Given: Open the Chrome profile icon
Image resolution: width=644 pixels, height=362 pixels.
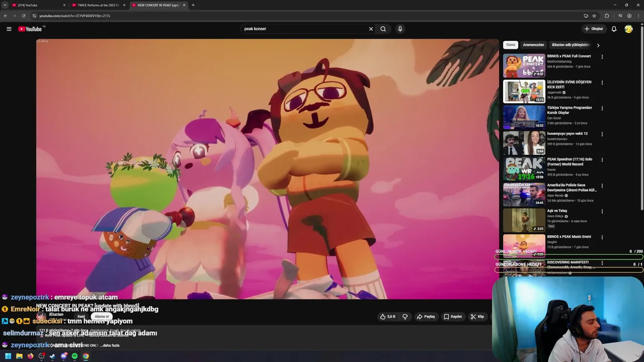Looking at the screenshot, I should coord(629,16).
